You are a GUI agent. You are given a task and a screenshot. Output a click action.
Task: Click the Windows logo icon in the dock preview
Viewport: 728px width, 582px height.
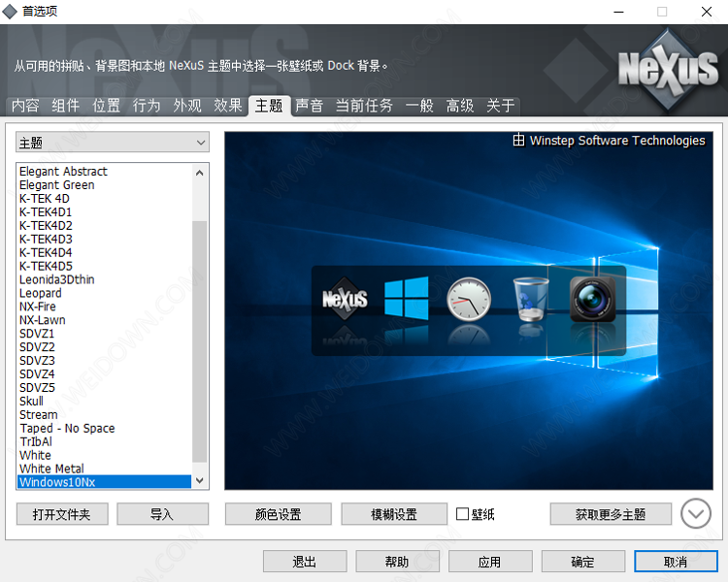click(x=407, y=298)
